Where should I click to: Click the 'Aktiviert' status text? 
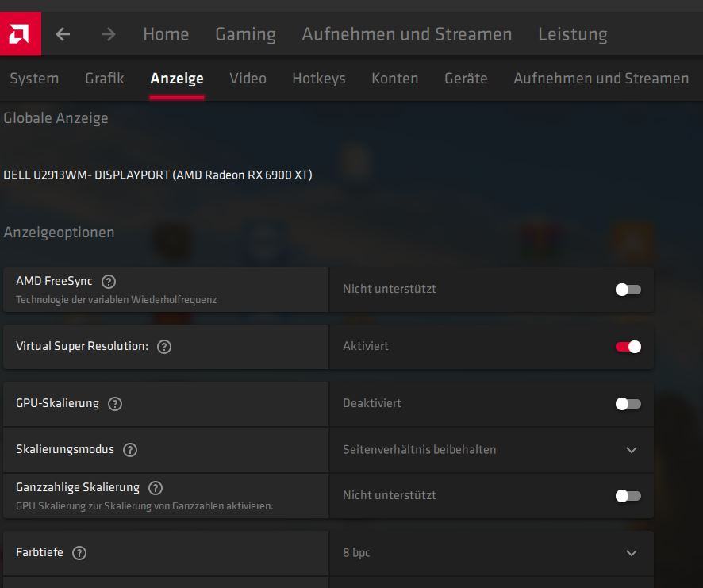[x=366, y=346]
